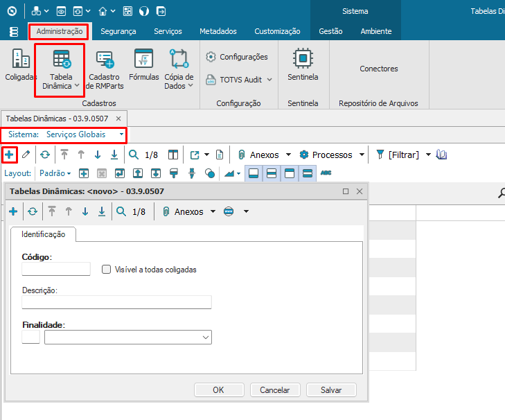Click the refresh icon in the novo dialog toolbar

[x=32, y=212]
